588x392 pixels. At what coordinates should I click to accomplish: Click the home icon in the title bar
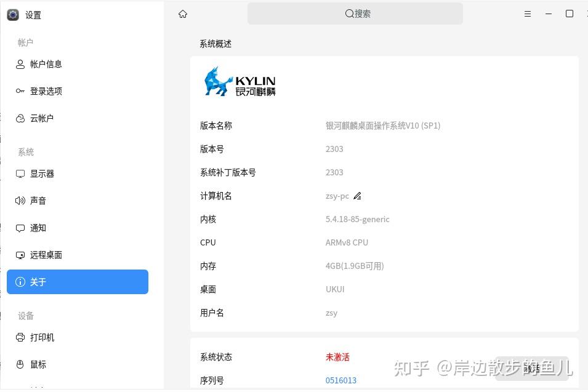point(182,14)
